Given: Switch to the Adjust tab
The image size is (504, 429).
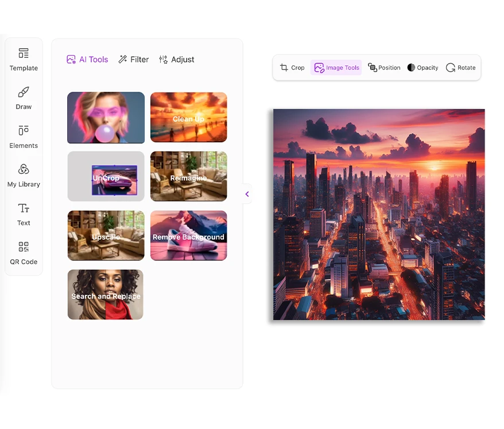Looking at the screenshot, I should pos(176,60).
